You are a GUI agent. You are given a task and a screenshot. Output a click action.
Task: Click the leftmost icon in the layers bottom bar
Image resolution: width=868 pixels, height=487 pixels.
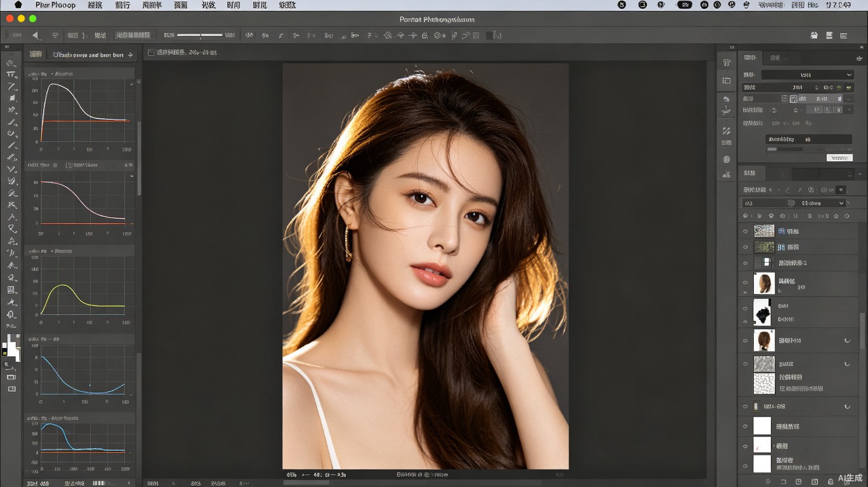tap(766, 482)
